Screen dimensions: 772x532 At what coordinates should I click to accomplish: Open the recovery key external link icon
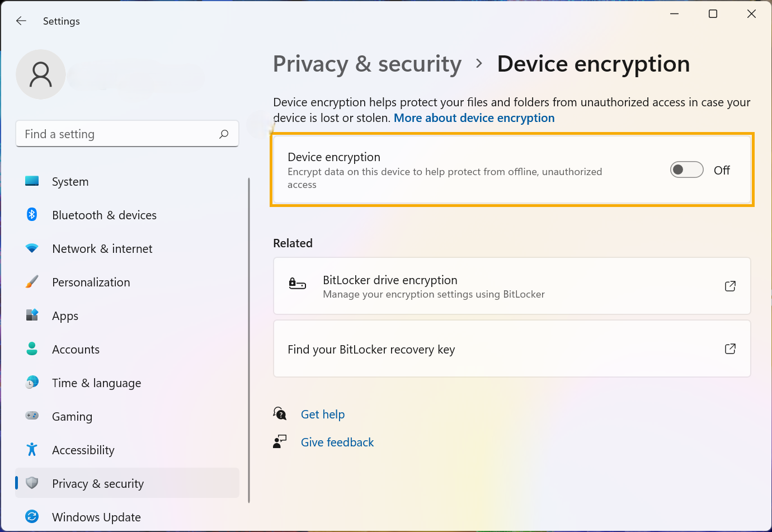730,349
